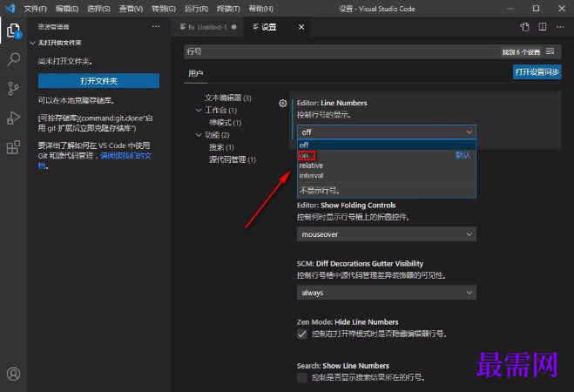This screenshot has height=392, width=574.
Task: Open the 运行(R) menu
Action: [196, 9]
